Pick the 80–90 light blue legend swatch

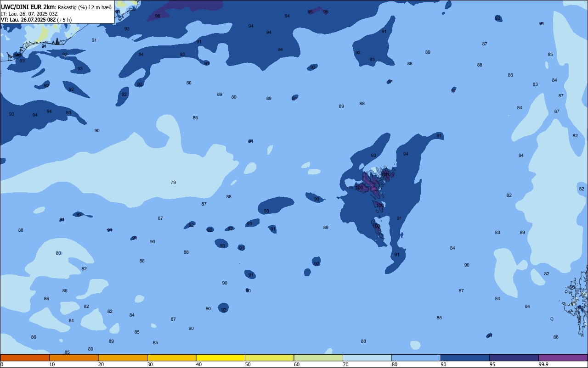click(416, 357)
